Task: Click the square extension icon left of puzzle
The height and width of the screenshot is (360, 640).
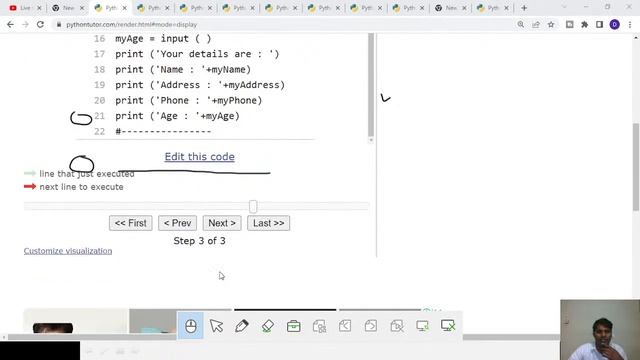Action: (x=569, y=24)
